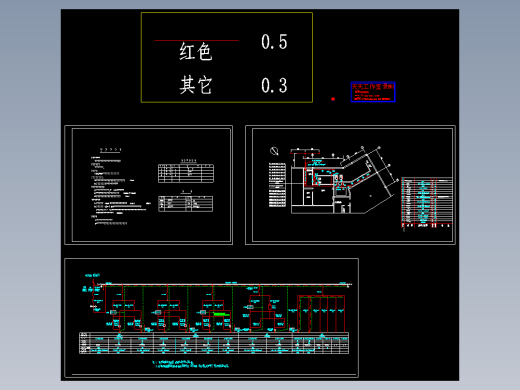The image size is (520, 390).
Task: Click the red-bordered table beside floor plan
Action: coord(427,203)
